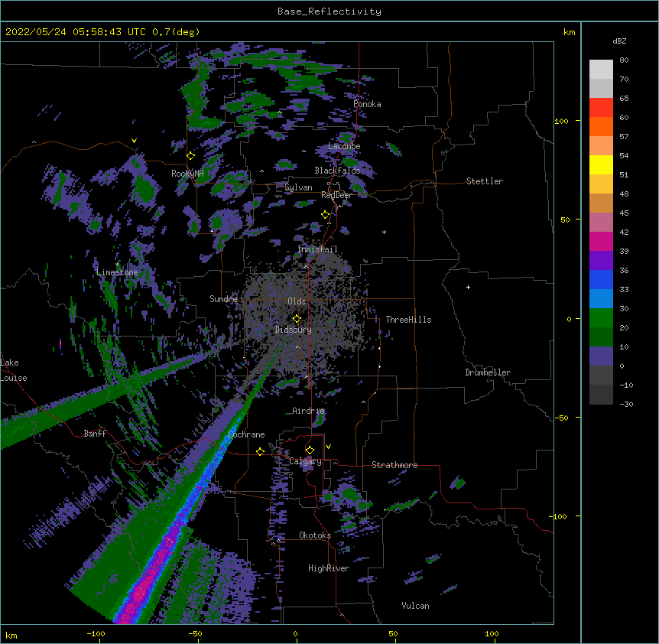Select the yellow diamond southeast of Cochrane label
The image size is (659, 644).
pos(260,451)
